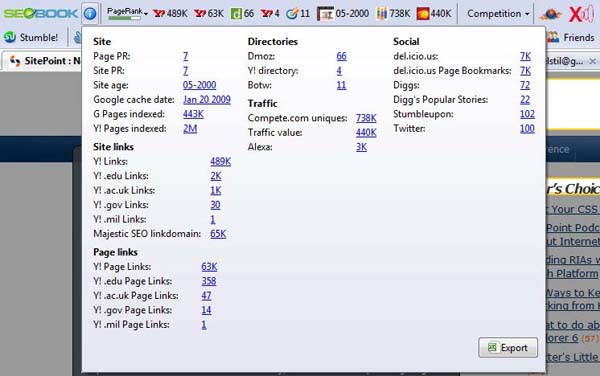Click the Friends toolbar button
The width and height of the screenshot is (600, 376).
571,37
